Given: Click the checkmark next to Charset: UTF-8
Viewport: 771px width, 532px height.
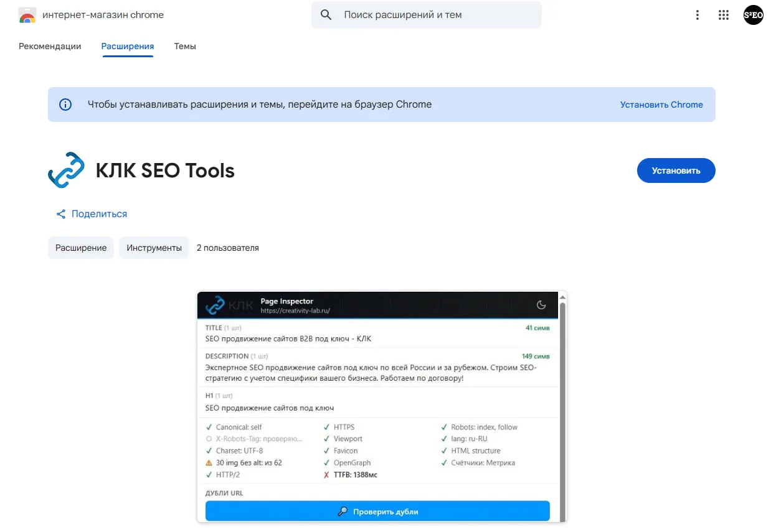Looking at the screenshot, I should 209,451.
